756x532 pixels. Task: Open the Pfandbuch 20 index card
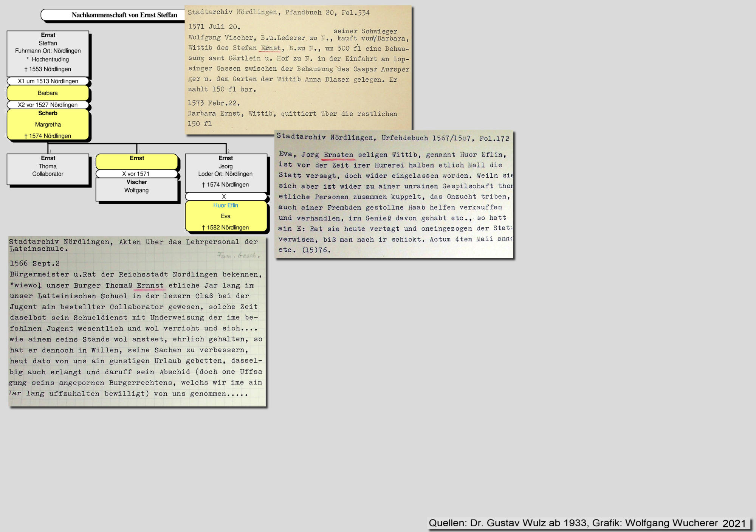(298, 70)
